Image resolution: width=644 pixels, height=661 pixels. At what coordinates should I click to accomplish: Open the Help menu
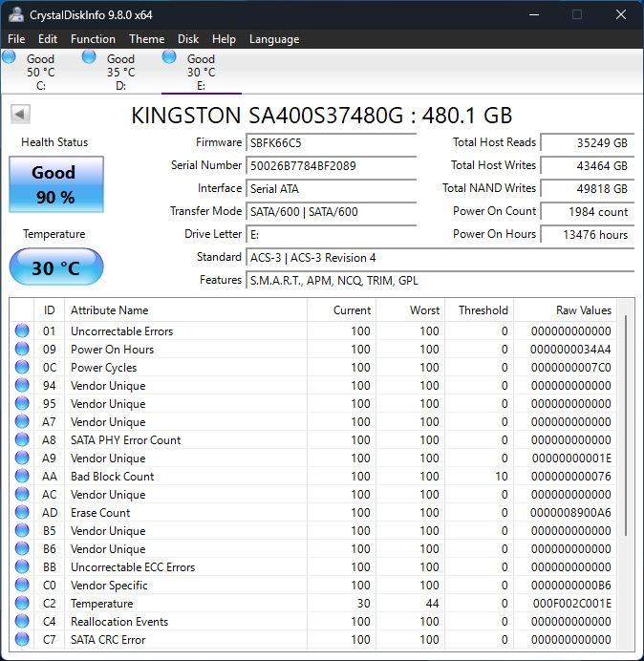pos(224,39)
